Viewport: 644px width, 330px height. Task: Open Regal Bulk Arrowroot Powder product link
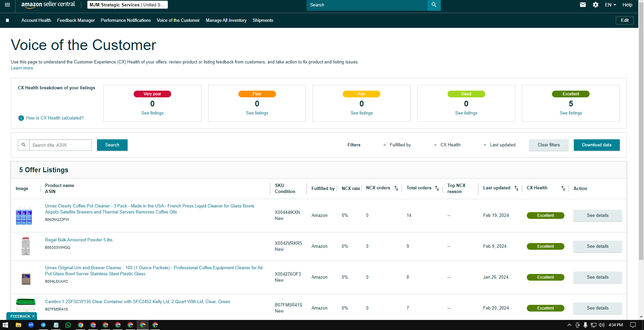(x=79, y=240)
